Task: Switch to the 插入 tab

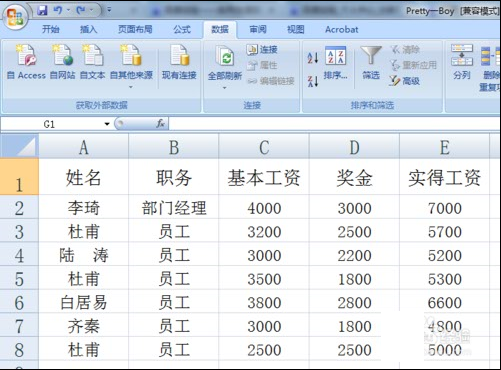Action: click(x=89, y=29)
